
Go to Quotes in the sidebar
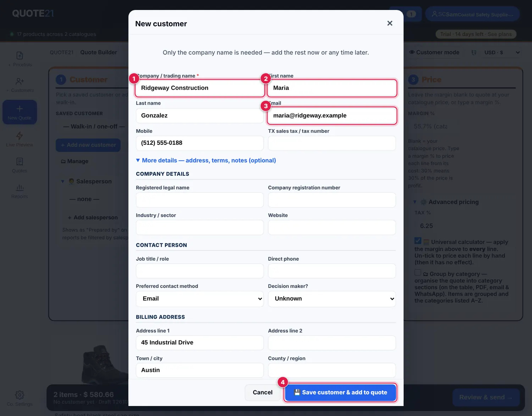coord(20,165)
